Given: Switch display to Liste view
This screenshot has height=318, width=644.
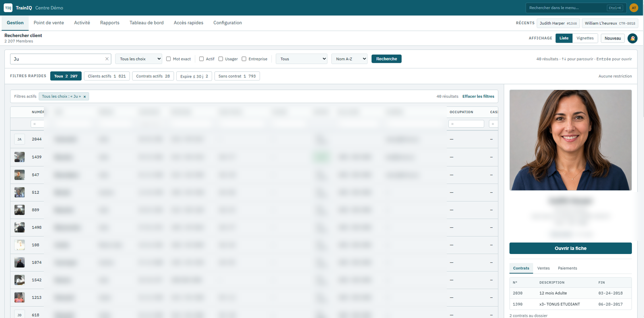Looking at the screenshot, I should 564,38.
